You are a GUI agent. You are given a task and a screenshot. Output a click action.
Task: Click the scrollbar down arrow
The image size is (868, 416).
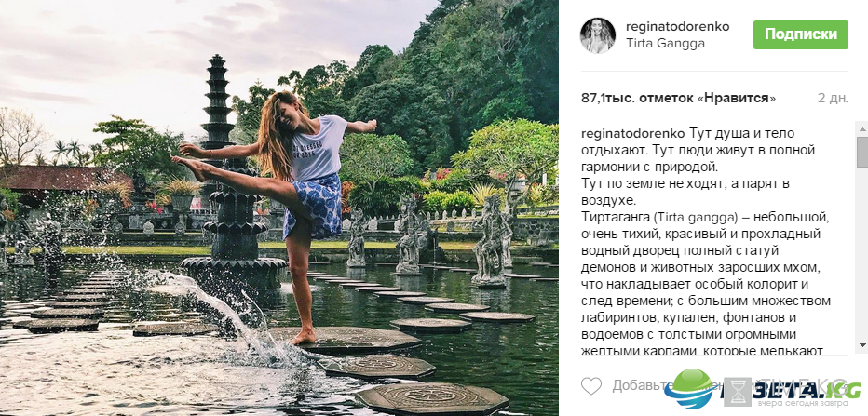tap(862, 346)
